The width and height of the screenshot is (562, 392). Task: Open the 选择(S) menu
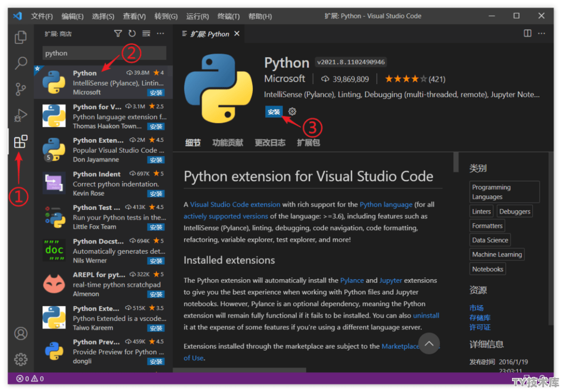coord(103,16)
